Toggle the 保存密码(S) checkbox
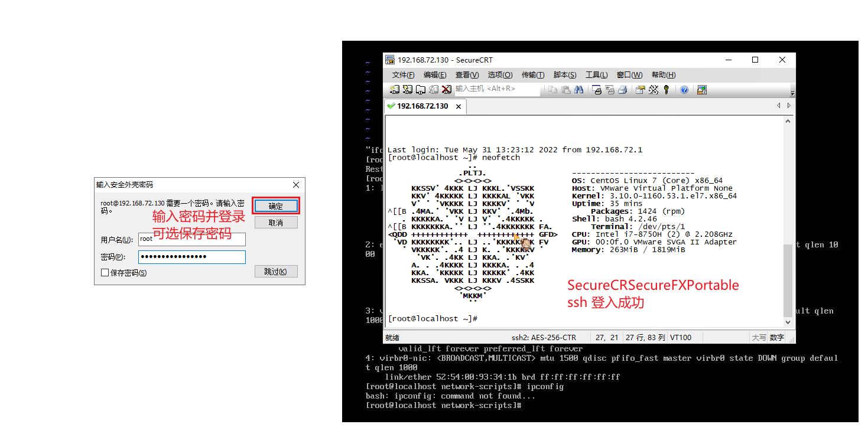This screenshot has width=868, height=434. 105,273
